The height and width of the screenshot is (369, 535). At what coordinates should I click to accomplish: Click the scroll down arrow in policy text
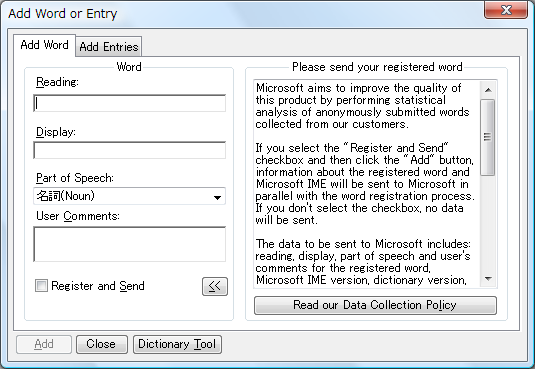[488, 279]
